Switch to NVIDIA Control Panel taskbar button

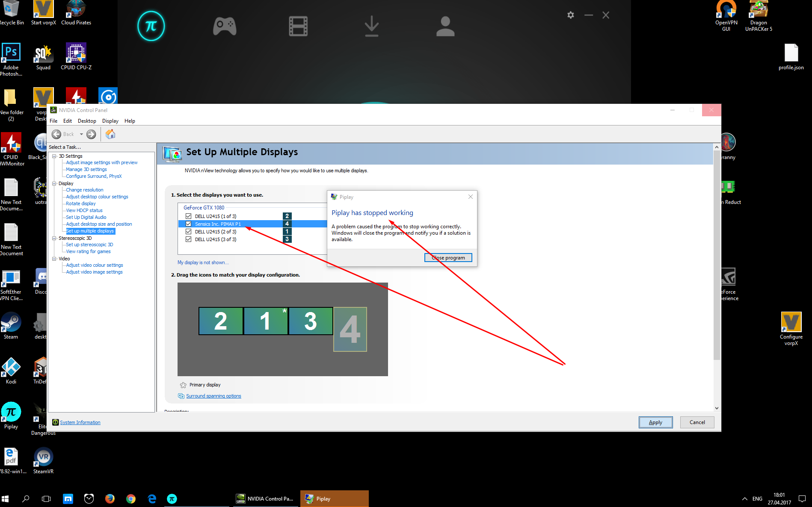tap(266, 498)
